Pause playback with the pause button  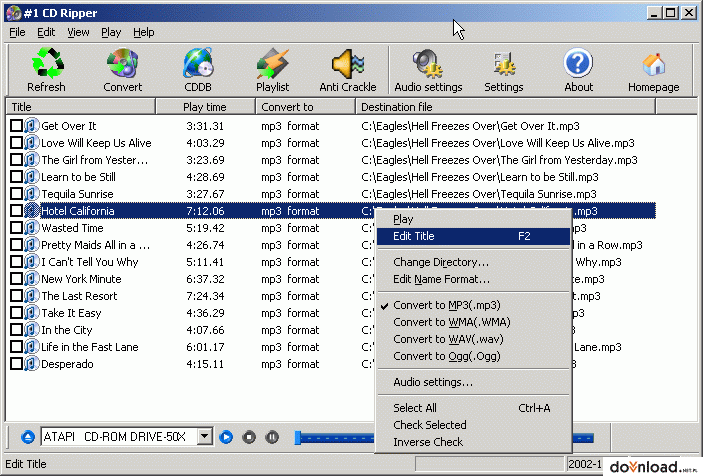pyautogui.click(x=272, y=437)
